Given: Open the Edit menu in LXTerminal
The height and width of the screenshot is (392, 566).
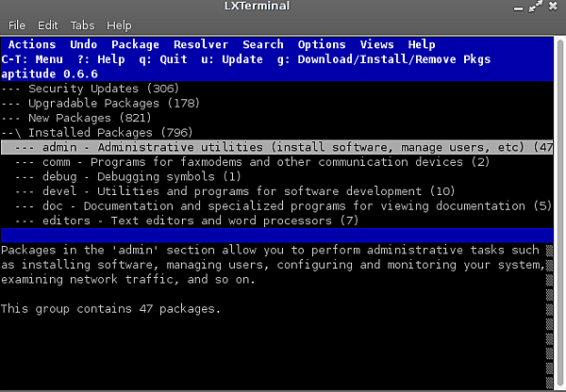Looking at the screenshot, I should [x=48, y=25].
